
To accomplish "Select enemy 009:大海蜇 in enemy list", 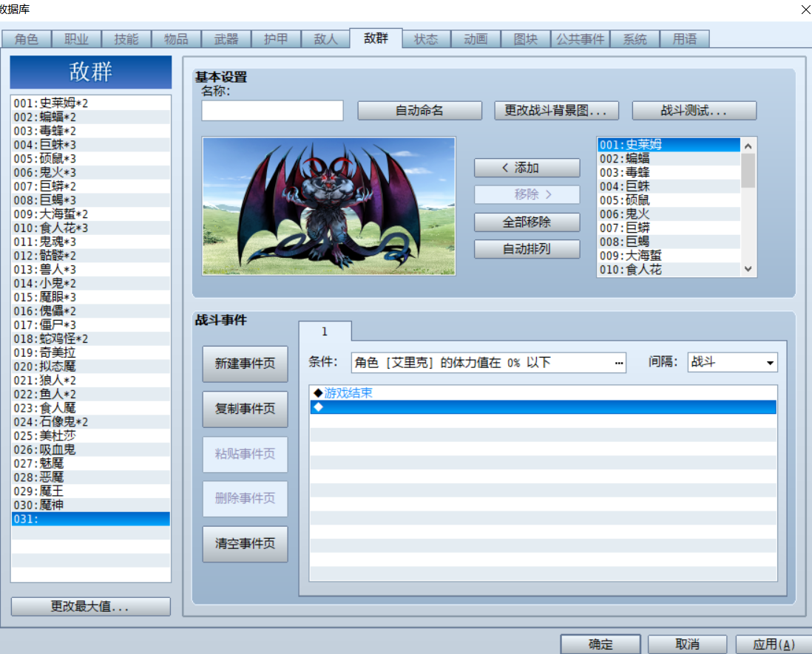I will point(669,256).
